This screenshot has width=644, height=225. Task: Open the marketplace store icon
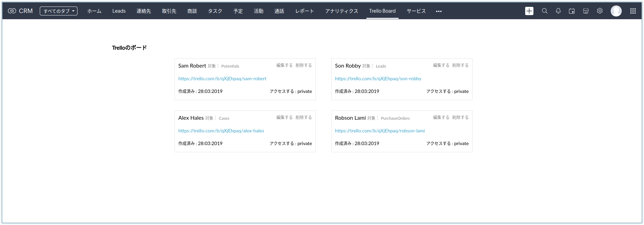point(586,11)
